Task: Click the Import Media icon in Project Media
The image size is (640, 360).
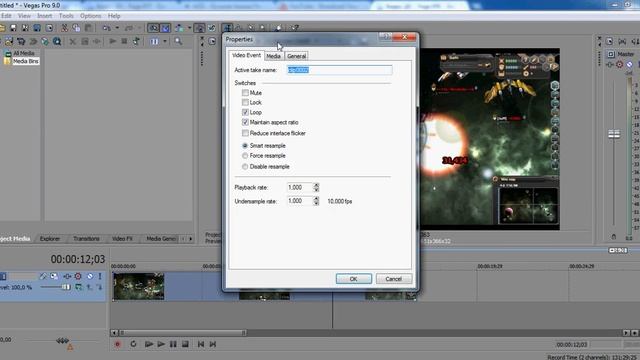Action: (x=9, y=41)
